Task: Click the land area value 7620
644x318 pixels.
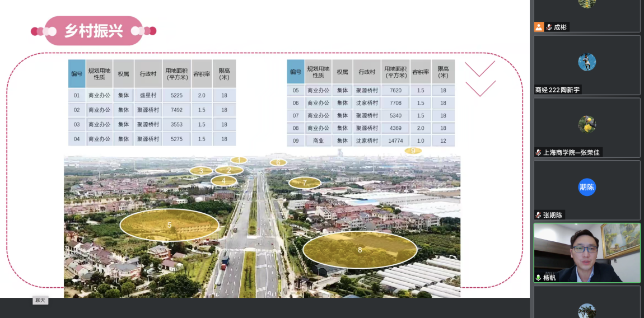Action: coord(395,90)
